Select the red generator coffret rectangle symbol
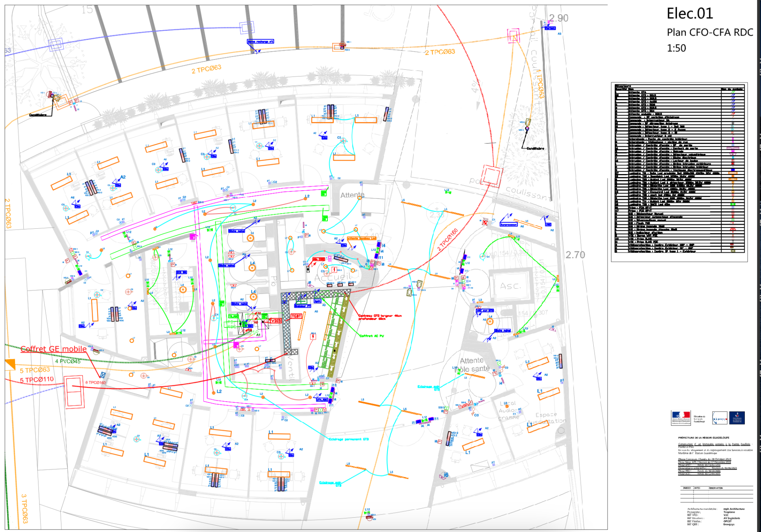 coord(74,392)
